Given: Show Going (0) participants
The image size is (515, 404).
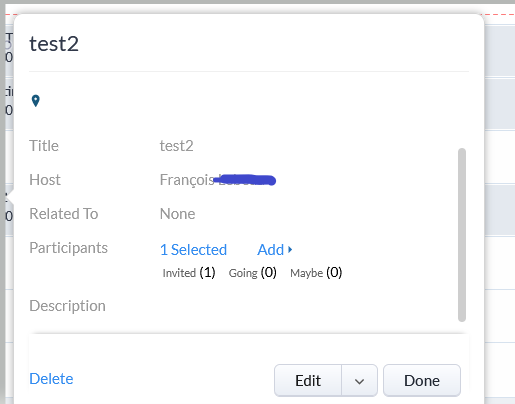Looking at the screenshot, I should tap(252, 273).
